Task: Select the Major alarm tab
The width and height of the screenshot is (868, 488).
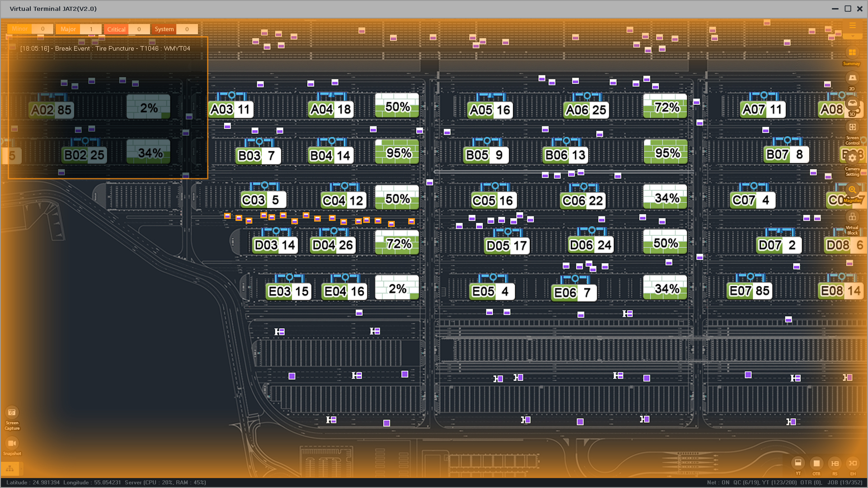Action: coord(68,29)
